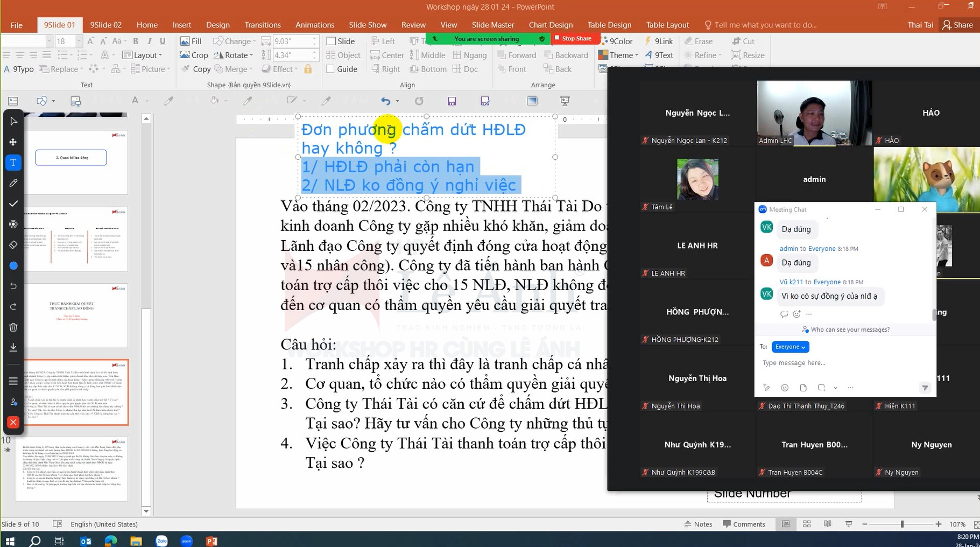Expand the Layout dropdown
This screenshot has height=547, width=980.
click(x=143, y=55)
